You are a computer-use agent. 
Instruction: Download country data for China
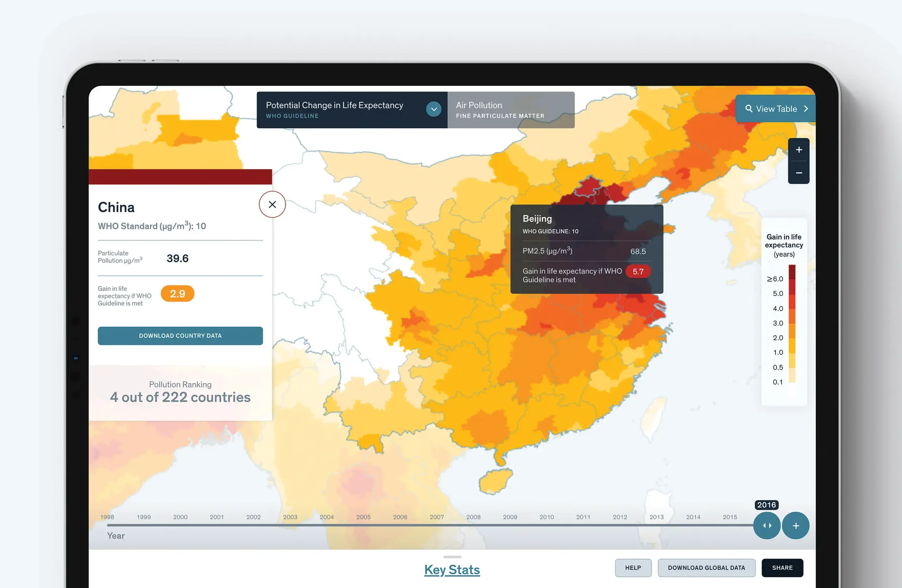pos(180,336)
